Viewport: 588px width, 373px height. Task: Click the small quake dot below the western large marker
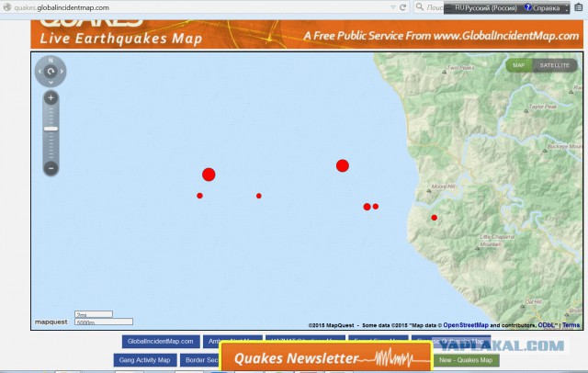pyautogui.click(x=199, y=196)
